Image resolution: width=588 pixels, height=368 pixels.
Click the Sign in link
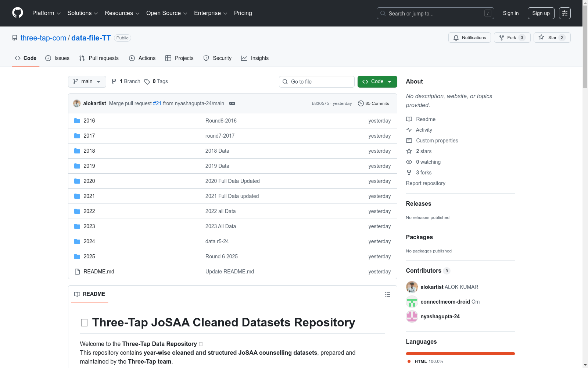(511, 13)
